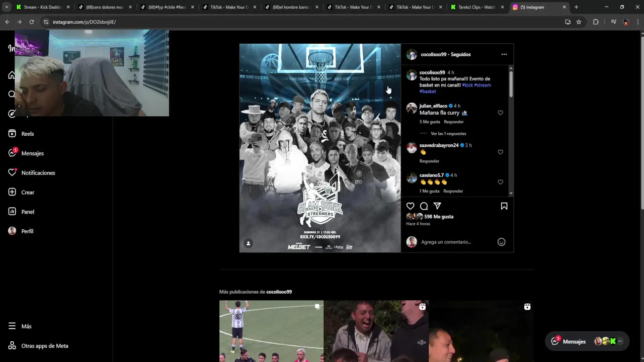Image resolution: width=644 pixels, height=362 pixels.
Task: Click the install app icon in the address bar
Action: pyautogui.click(x=568, y=22)
